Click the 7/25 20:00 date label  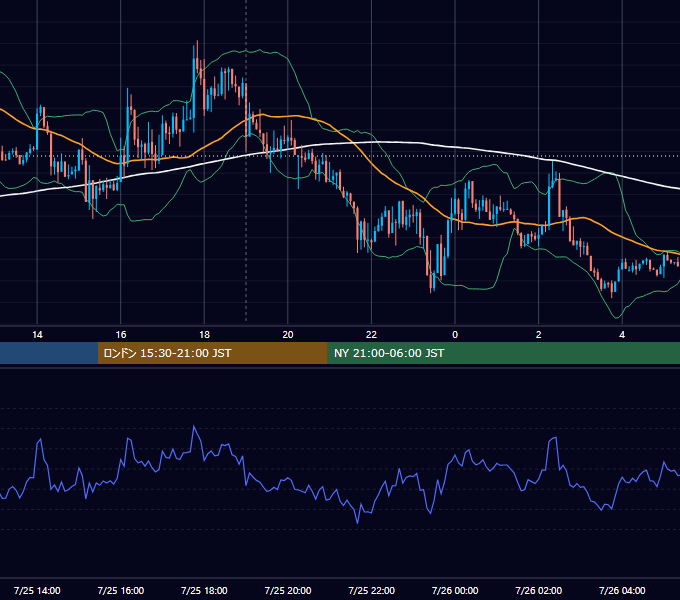[288, 590]
